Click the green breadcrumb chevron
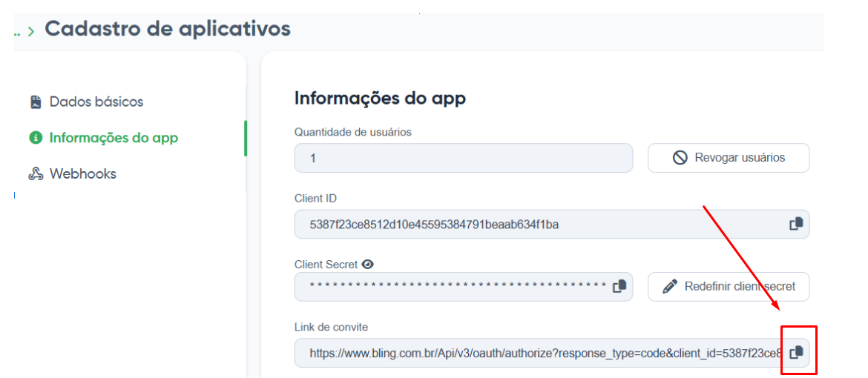Screen dimensions: 868x378 tap(31, 32)
